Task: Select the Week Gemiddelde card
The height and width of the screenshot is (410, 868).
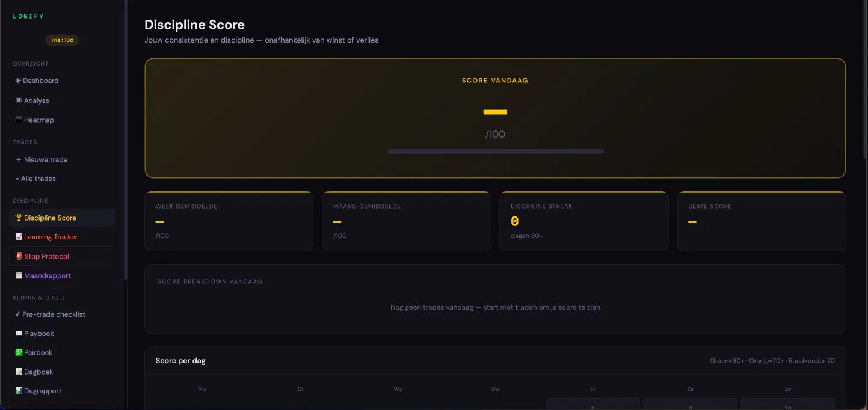Action: click(229, 221)
